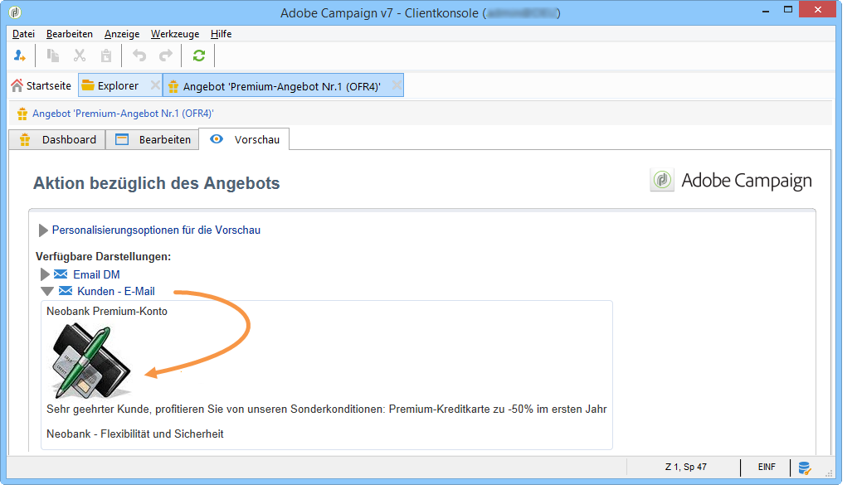The image size is (857, 504).
Task: Click the Personalisierungsoptionen für die Vorschau link
Action: pyautogui.click(x=156, y=230)
